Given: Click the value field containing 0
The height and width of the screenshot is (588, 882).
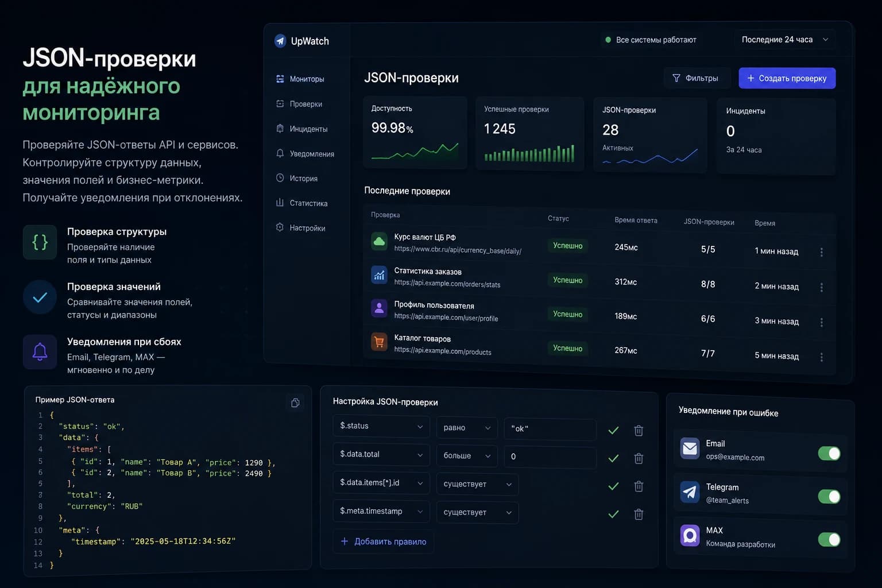Looking at the screenshot, I should [x=550, y=457].
